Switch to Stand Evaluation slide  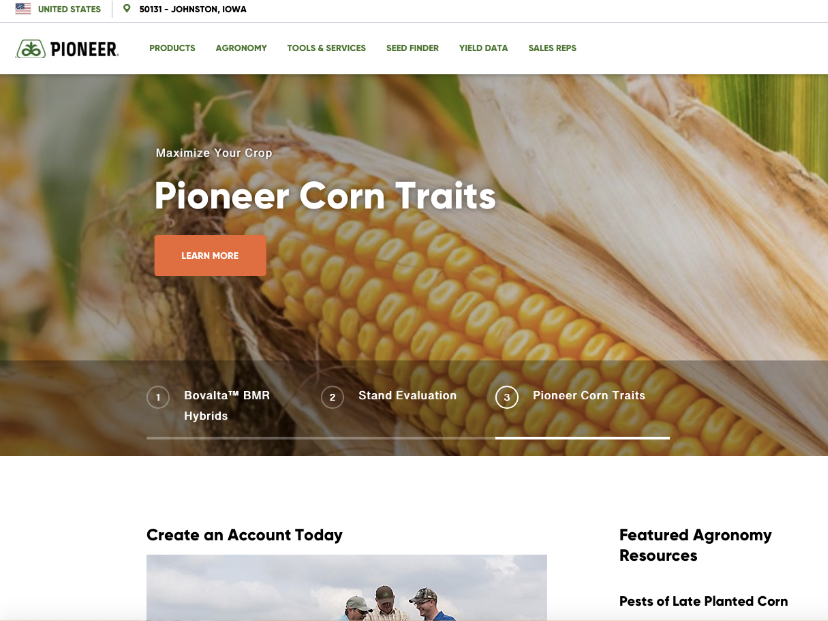point(407,396)
